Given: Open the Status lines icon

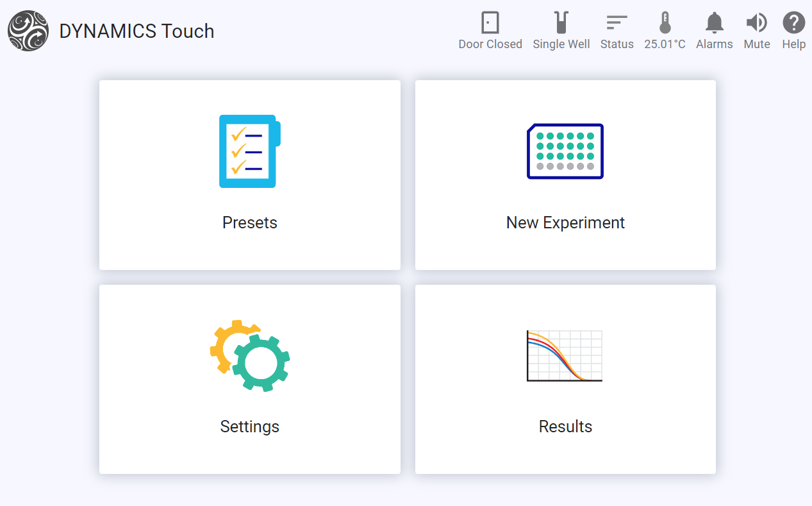Looking at the screenshot, I should point(617,23).
